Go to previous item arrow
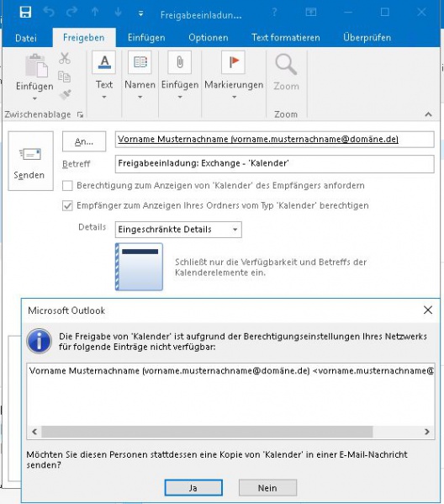The height and width of the screenshot is (504, 444). click(x=95, y=13)
